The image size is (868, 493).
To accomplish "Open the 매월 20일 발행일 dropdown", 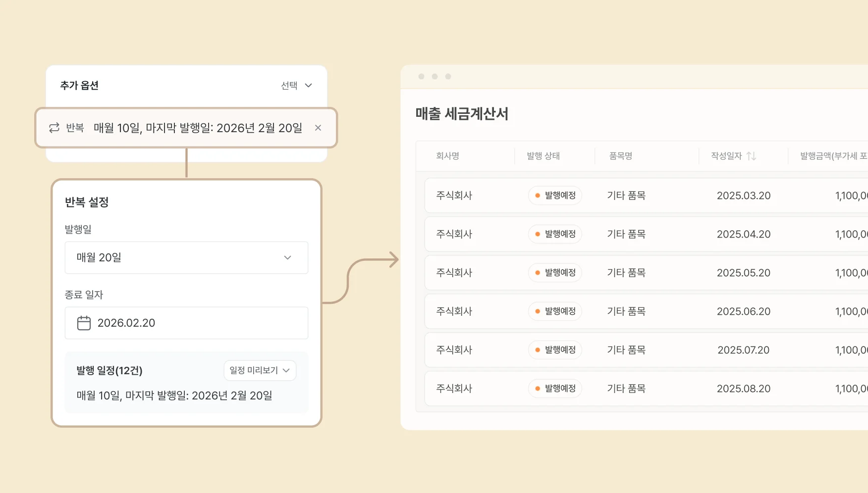I will point(186,257).
